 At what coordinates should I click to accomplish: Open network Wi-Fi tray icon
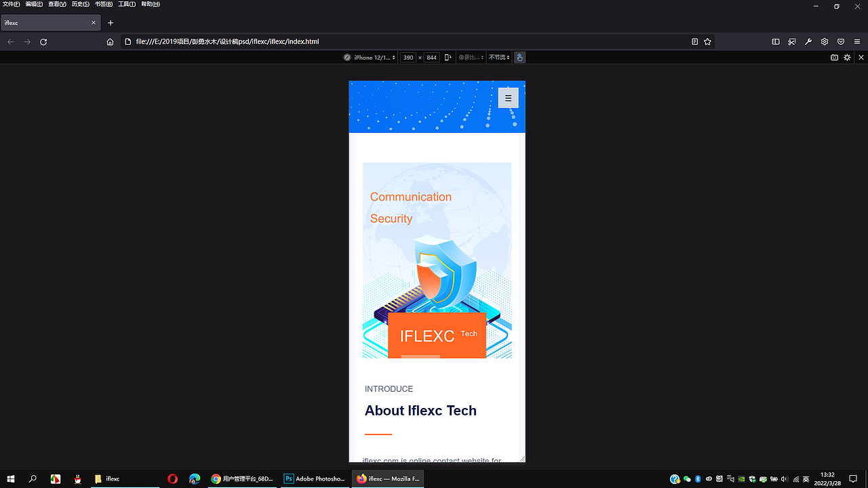(796, 479)
